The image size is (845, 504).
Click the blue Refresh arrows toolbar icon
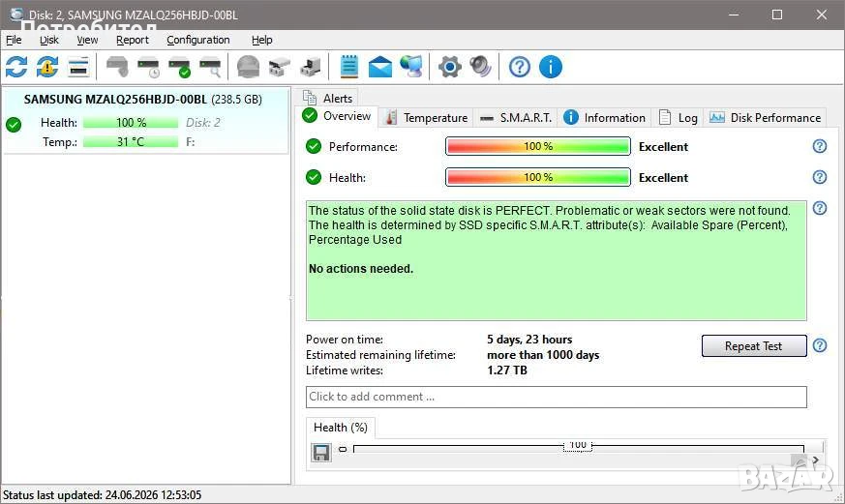(x=16, y=67)
